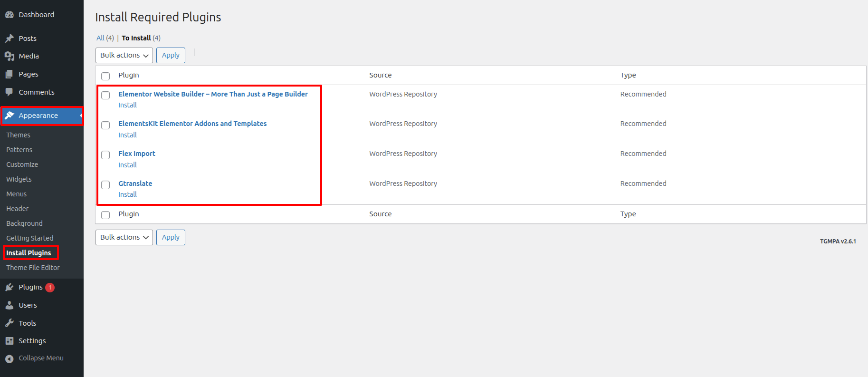
Task: Select Install Plugins in the sidebar
Action: pos(29,253)
